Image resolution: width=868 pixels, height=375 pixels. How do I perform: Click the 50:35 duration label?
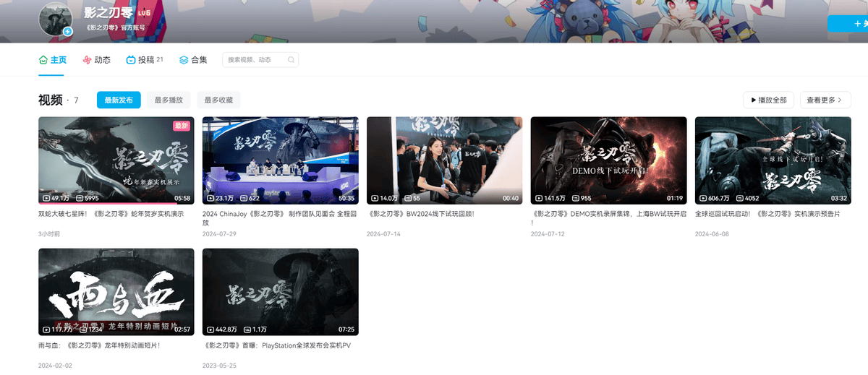tap(346, 198)
